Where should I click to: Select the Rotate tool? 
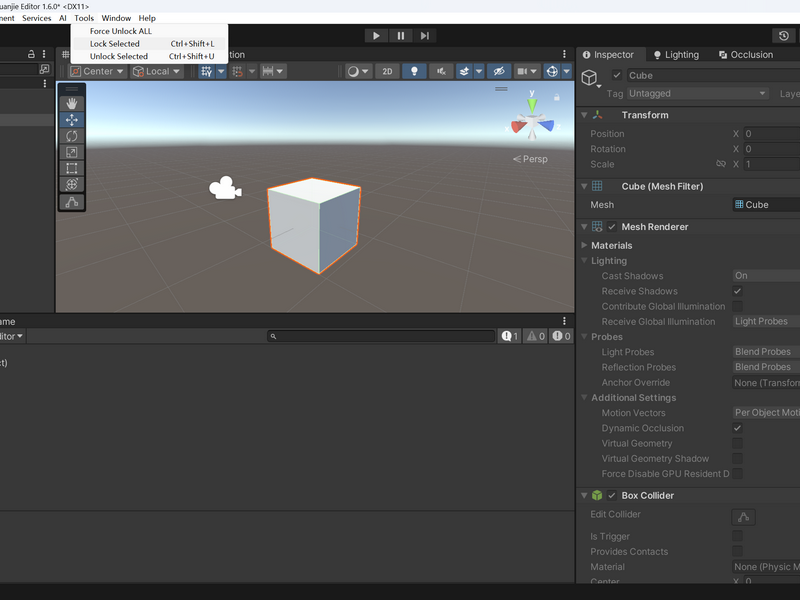click(71, 136)
